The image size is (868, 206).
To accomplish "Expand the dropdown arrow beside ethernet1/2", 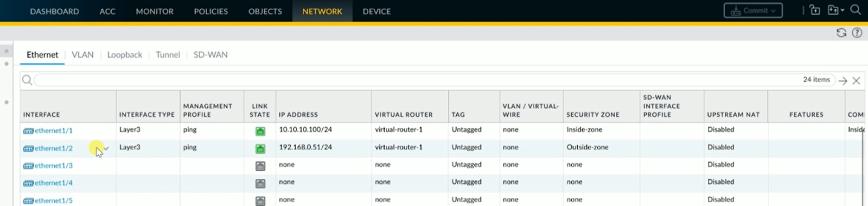I will tap(106, 148).
